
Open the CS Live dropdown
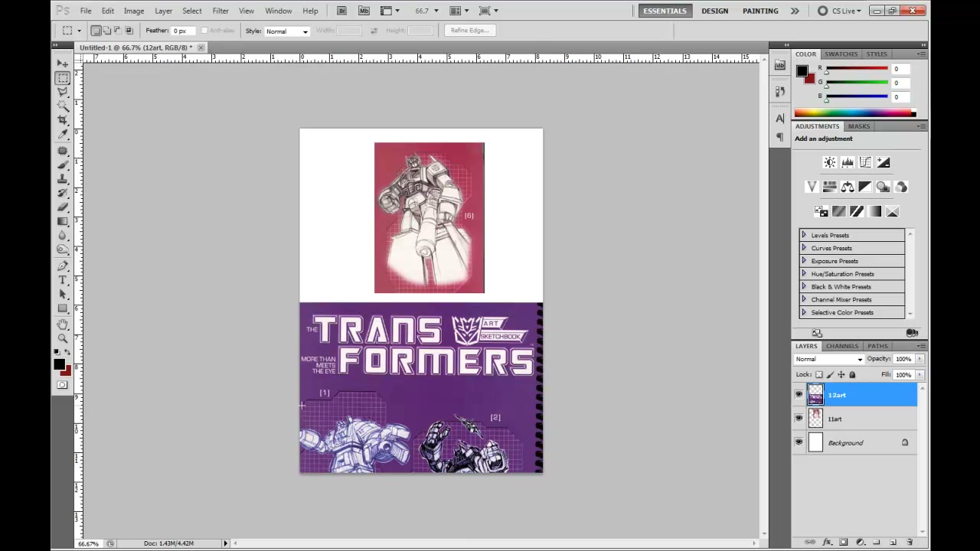(840, 11)
